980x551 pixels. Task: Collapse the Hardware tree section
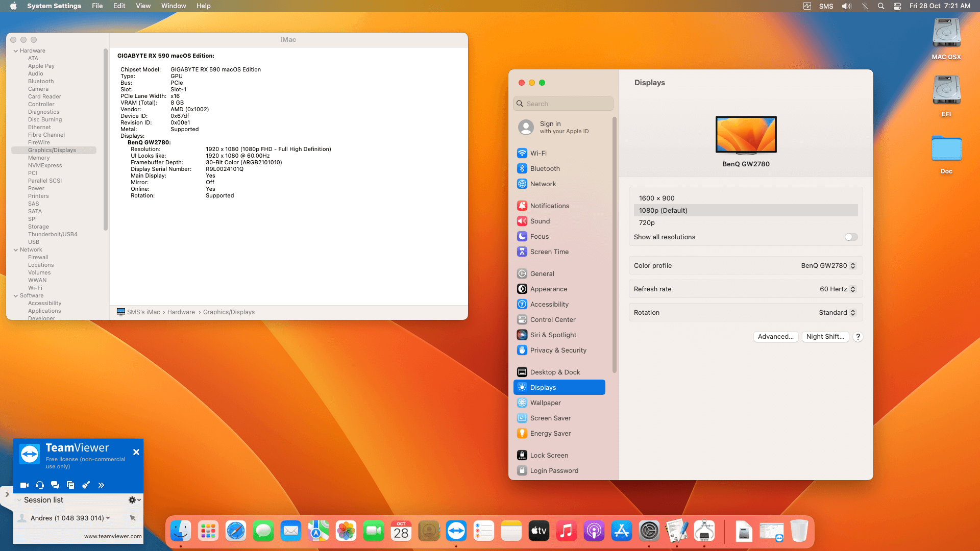coord(15,51)
